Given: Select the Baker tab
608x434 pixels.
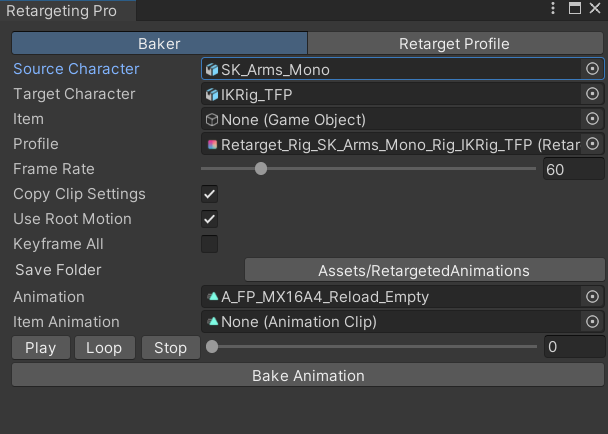Looking at the screenshot, I should pyautogui.click(x=159, y=43).
